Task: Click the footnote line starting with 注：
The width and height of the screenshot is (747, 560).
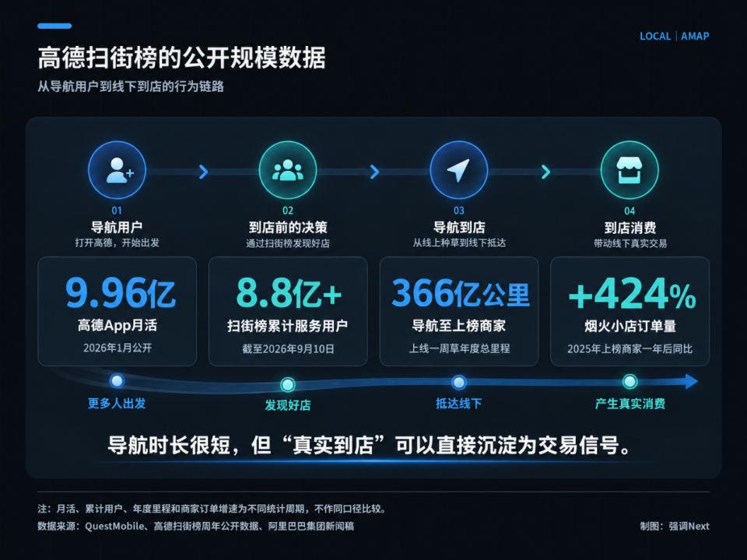Action: coord(212,509)
